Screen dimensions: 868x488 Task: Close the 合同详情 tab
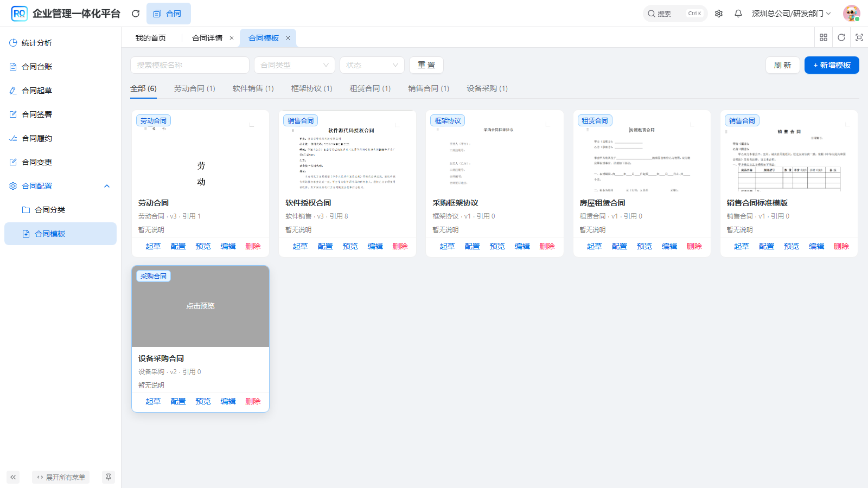[x=232, y=38]
